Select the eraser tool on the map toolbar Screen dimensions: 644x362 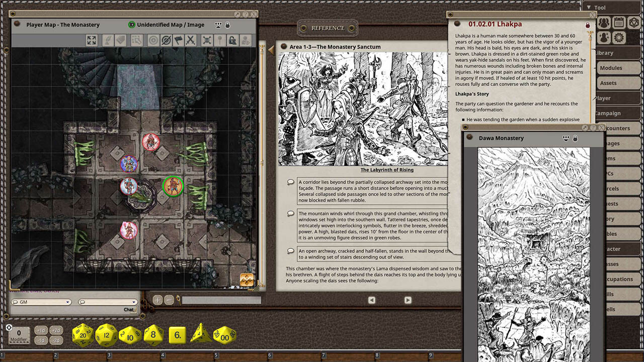click(x=122, y=40)
